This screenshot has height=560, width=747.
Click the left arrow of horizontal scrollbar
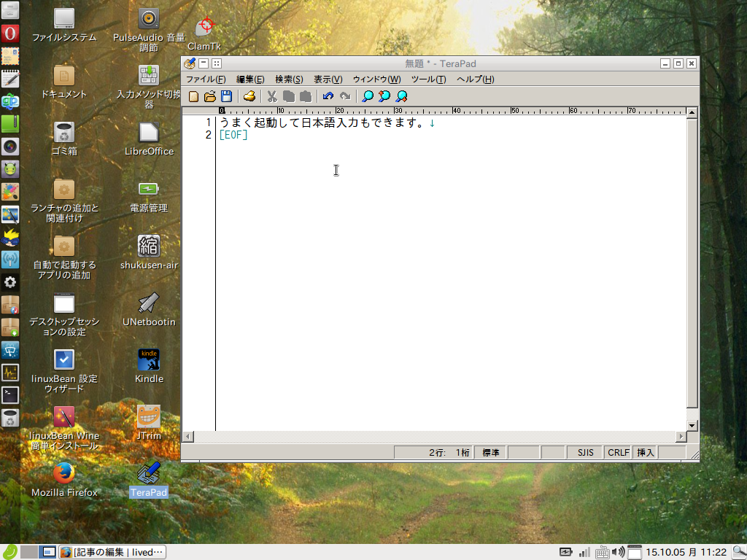188,436
